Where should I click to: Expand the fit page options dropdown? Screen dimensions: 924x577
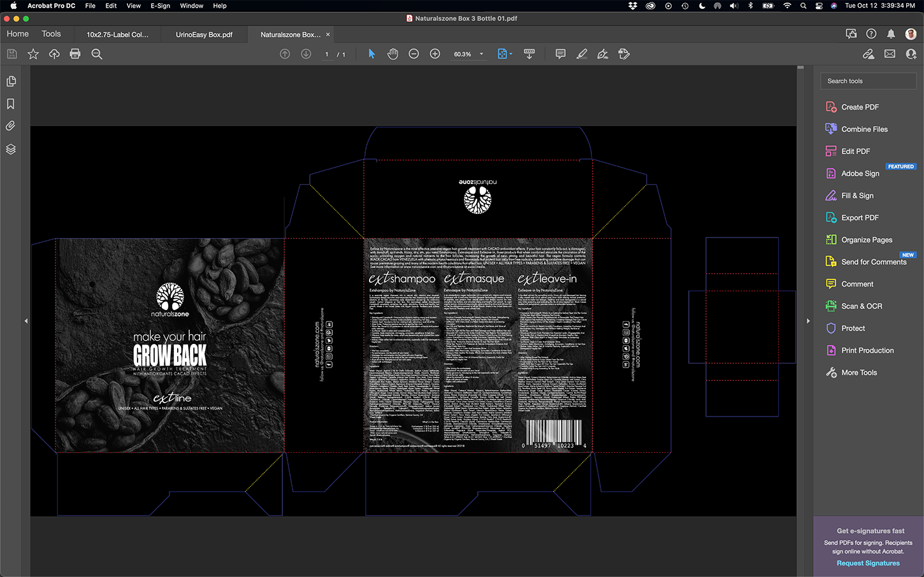[x=511, y=54]
